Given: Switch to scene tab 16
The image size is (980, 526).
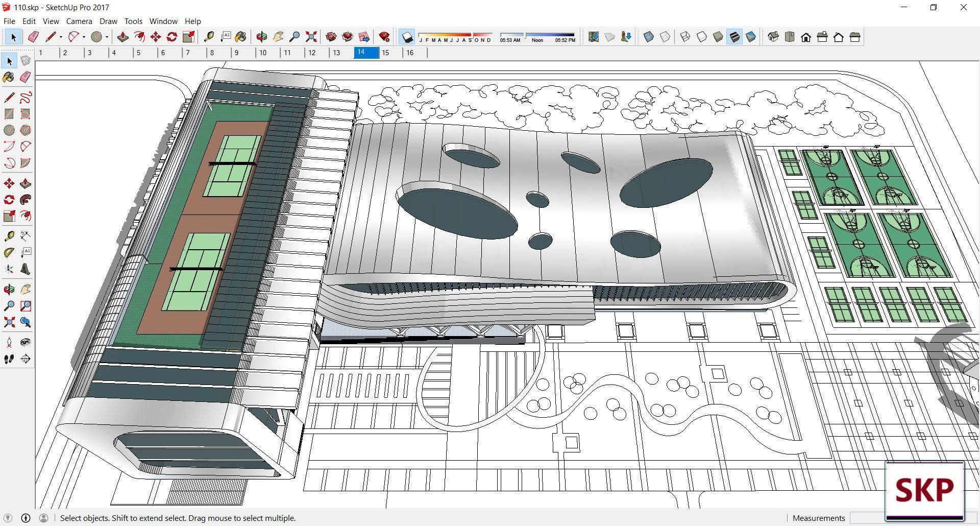Looking at the screenshot, I should [415, 53].
